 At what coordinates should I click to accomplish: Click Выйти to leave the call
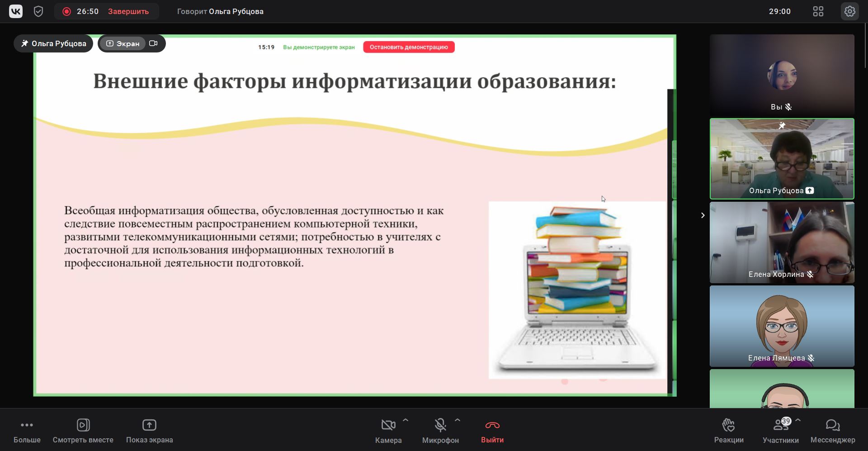point(492,430)
